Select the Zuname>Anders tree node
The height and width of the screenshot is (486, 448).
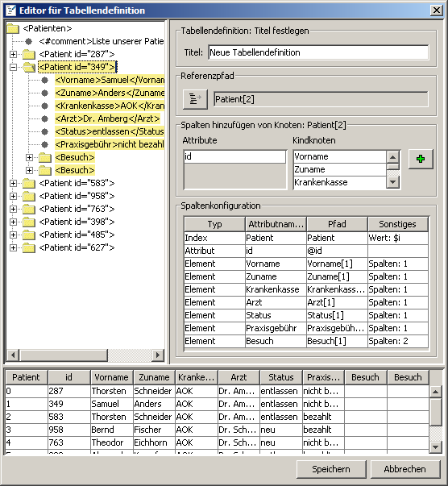point(110,93)
